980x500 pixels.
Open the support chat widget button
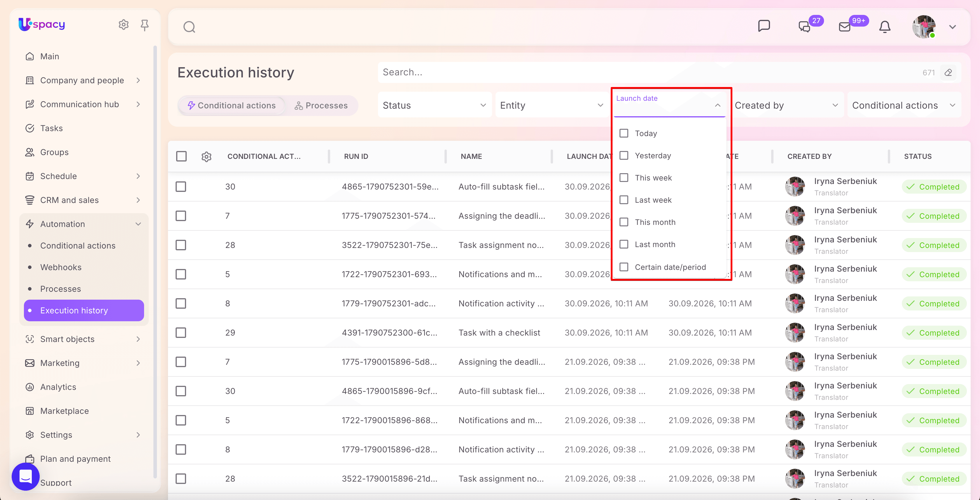(x=25, y=476)
